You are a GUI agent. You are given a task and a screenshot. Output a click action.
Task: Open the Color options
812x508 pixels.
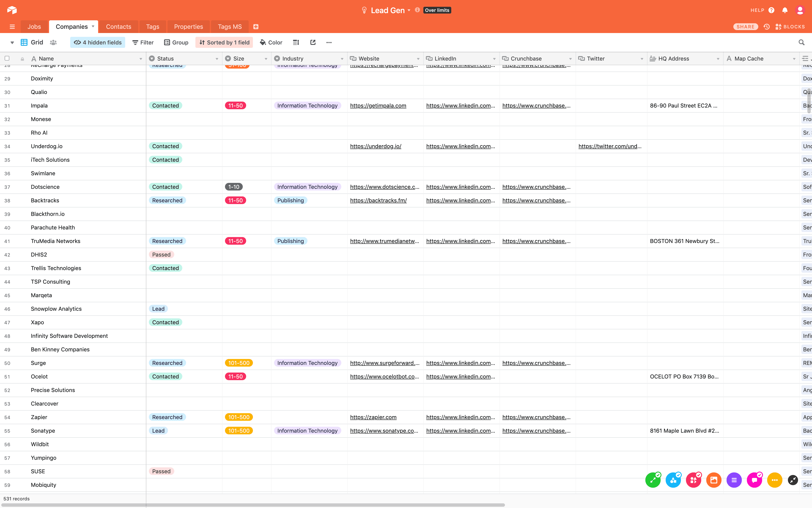pyautogui.click(x=271, y=42)
